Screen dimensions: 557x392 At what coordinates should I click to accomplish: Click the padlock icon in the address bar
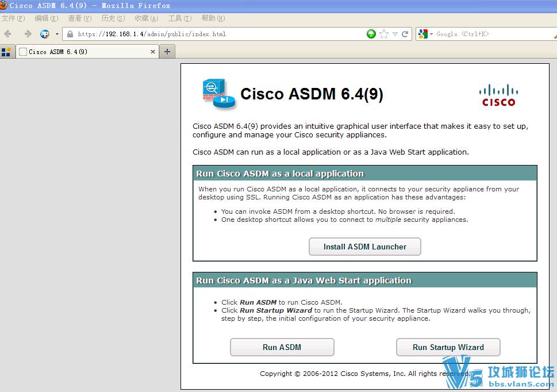click(x=70, y=34)
